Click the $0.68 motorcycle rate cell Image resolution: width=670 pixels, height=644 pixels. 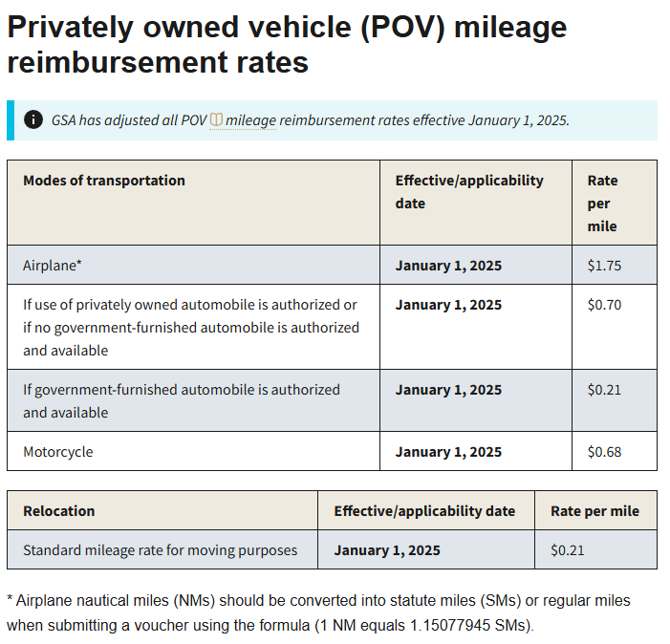point(604,452)
